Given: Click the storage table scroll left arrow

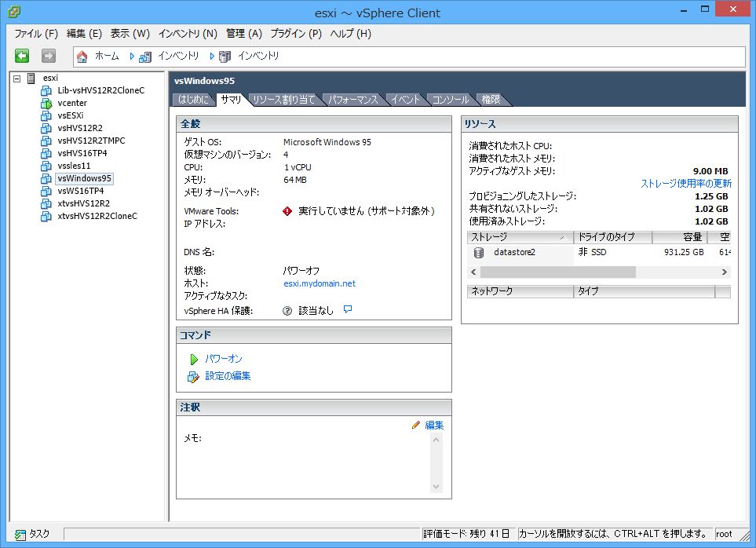Looking at the screenshot, I should point(473,272).
